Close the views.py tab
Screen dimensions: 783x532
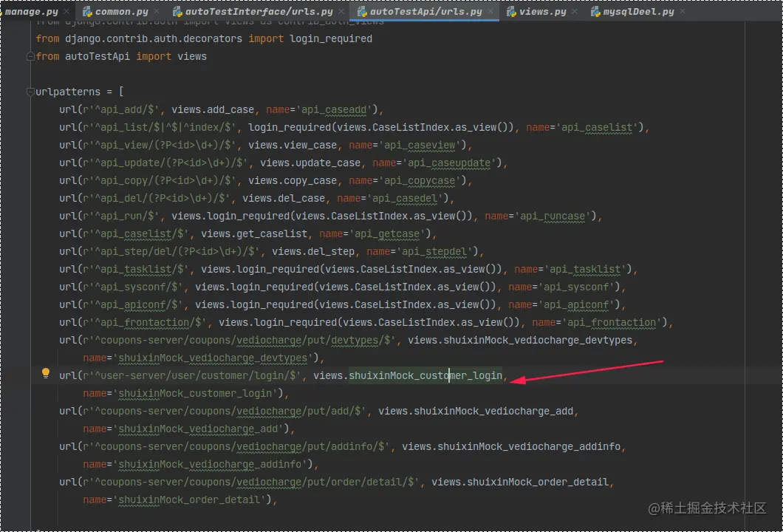574,11
